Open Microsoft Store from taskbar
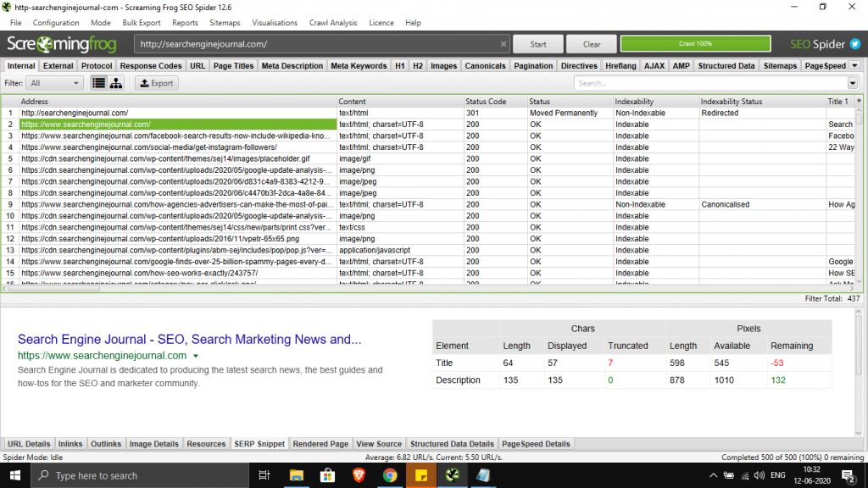 point(328,475)
